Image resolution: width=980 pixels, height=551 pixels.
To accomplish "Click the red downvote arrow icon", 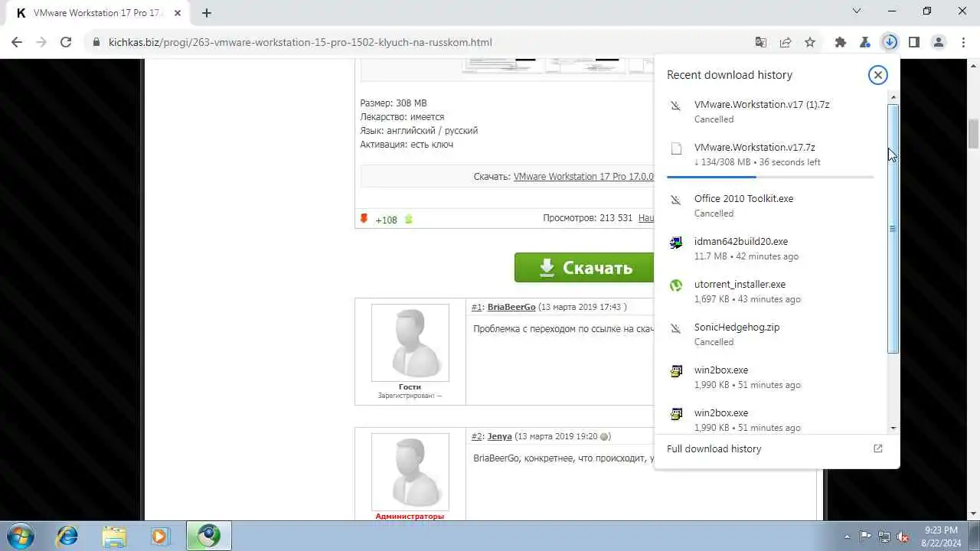I will (364, 219).
